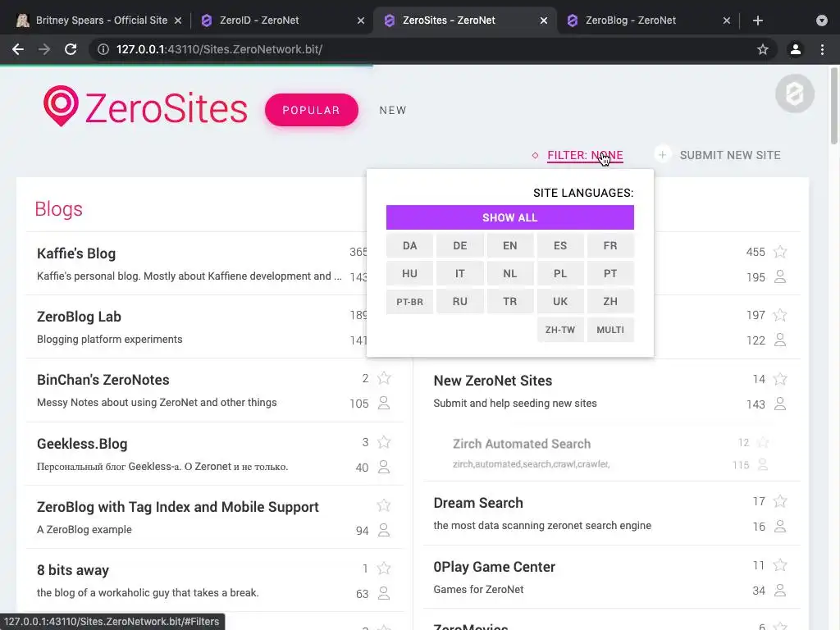Open the Chrome three-dot menu

[x=822, y=49]
